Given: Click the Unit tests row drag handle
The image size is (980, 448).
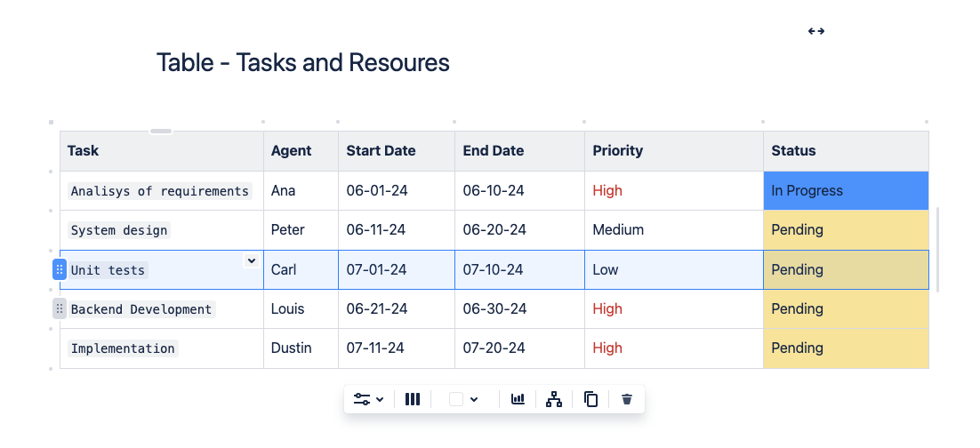Looking at the screenshot, I should tap(60, 269).
